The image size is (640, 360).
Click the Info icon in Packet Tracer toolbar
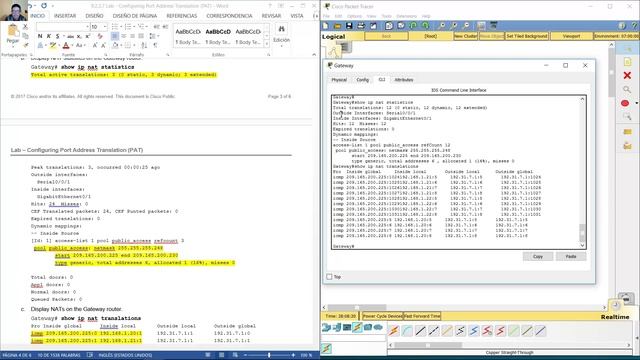(622, 26)
